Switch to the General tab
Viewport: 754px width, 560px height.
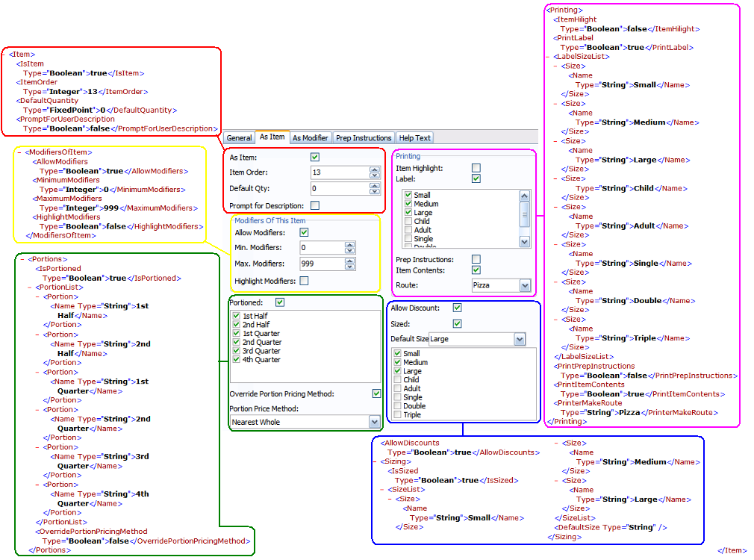tap(239, 138)
